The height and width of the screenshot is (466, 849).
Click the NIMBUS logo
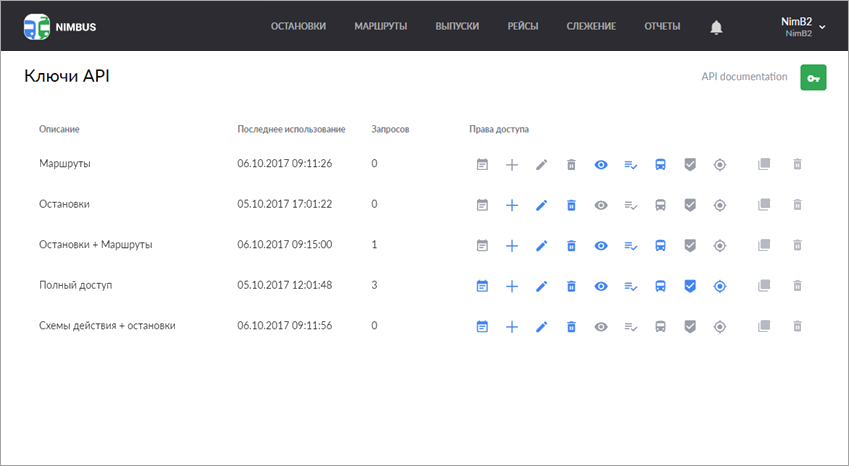tap(61, 27)
